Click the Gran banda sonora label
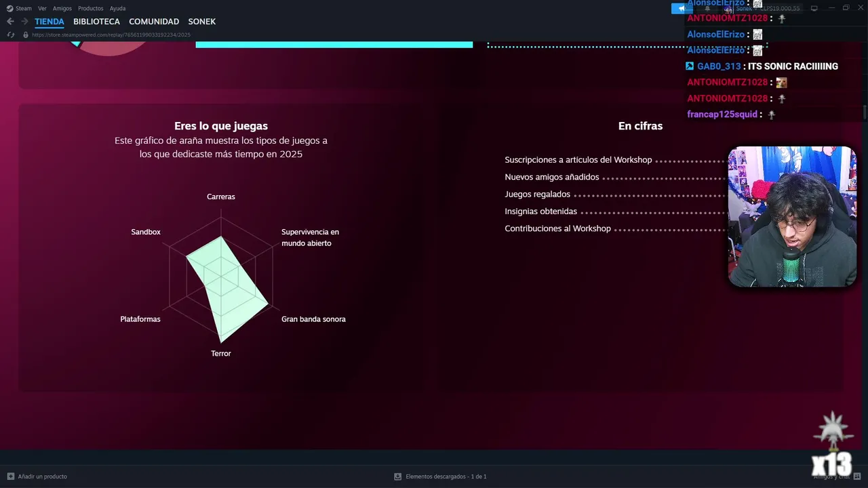This screenshot has width=868, height=488. [313, 319]
